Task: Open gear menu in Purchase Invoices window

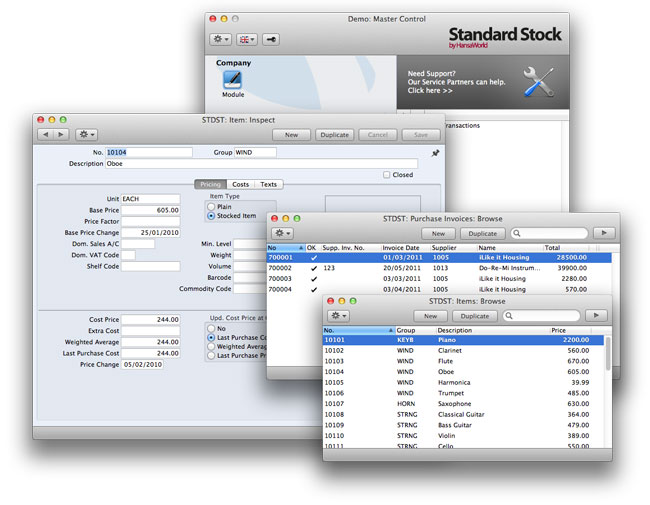Action: (x=283, y=233)
